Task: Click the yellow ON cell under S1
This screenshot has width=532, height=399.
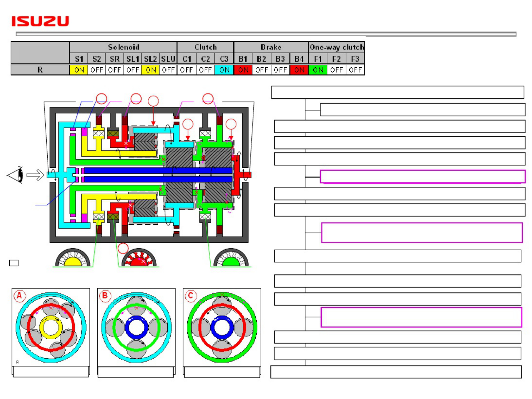Action: click(x=79, y=70)
